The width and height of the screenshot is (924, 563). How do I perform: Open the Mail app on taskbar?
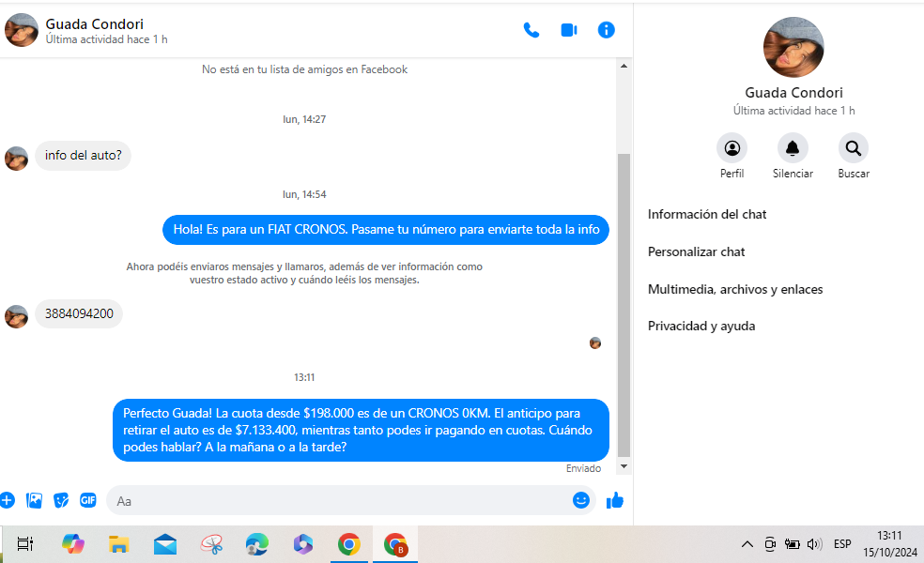pyautogui.click(x=165, y=544)
